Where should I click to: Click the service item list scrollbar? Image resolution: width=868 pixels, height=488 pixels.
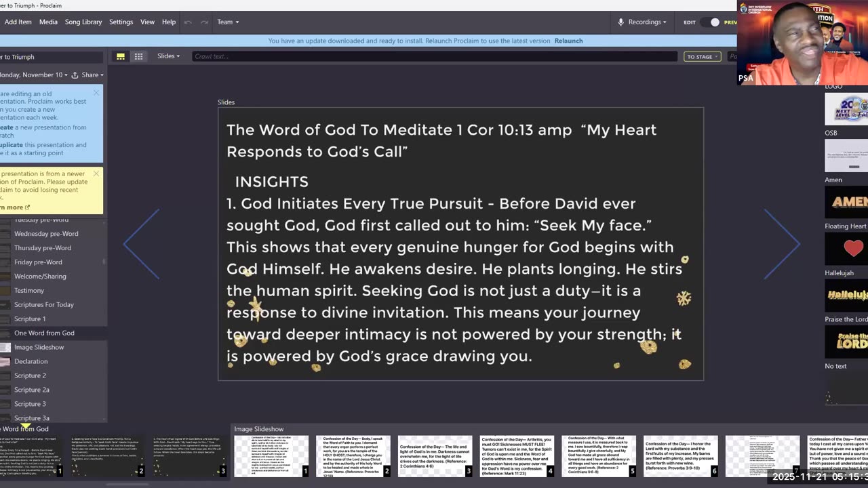pos(104,261)
